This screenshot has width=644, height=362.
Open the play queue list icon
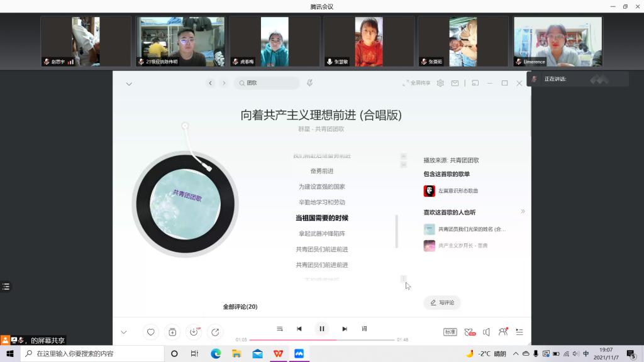coord(519,332)
